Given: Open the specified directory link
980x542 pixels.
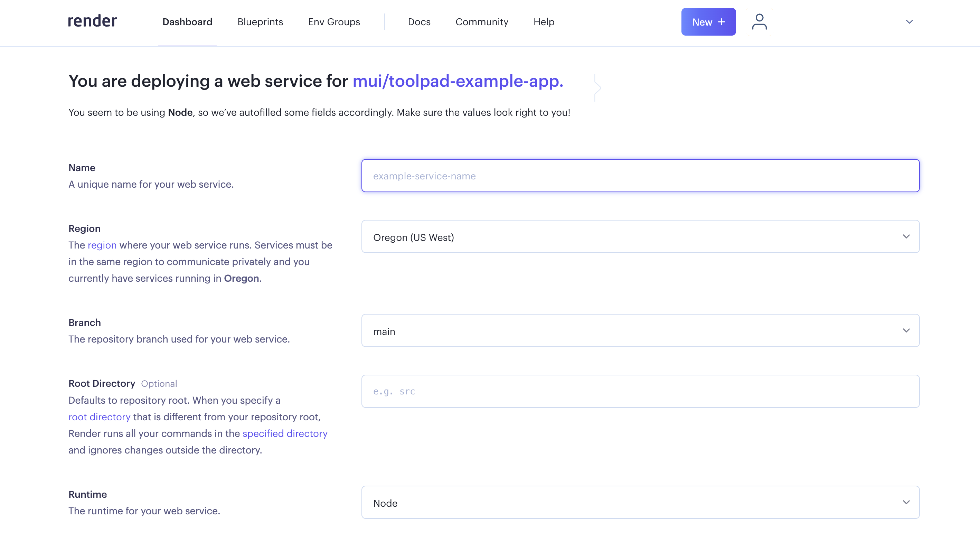Looking at the screenshot, I should tap(284, 433).
